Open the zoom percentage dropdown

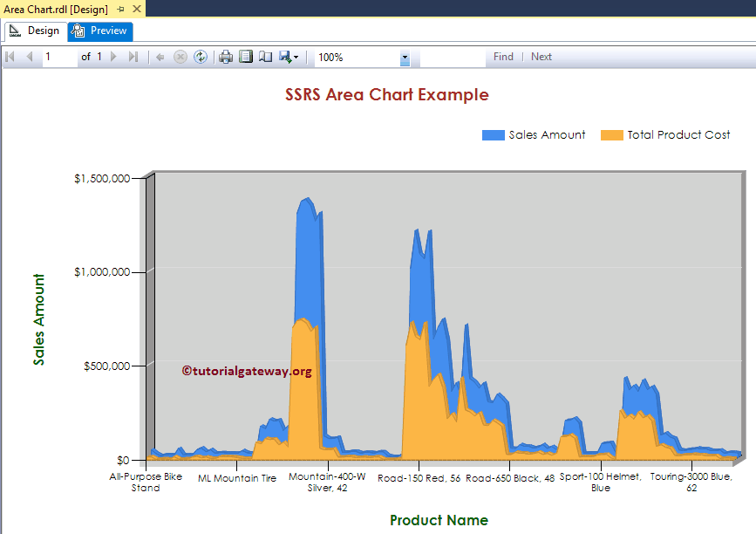(403, 57)
